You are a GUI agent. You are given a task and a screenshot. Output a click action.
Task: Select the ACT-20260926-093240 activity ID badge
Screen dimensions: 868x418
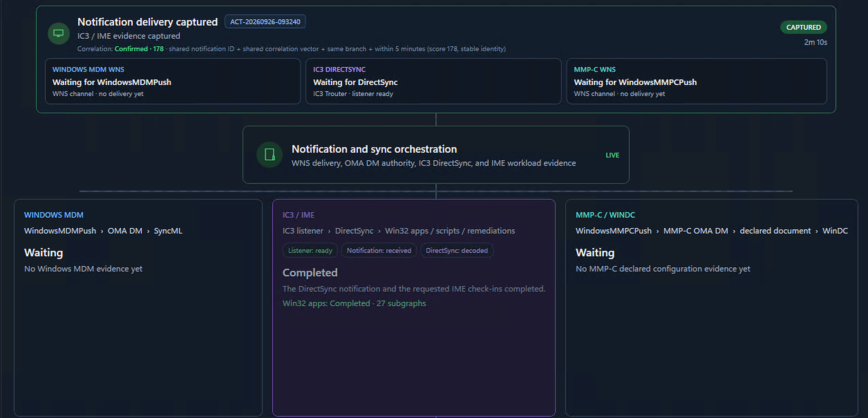click(265, 22)
